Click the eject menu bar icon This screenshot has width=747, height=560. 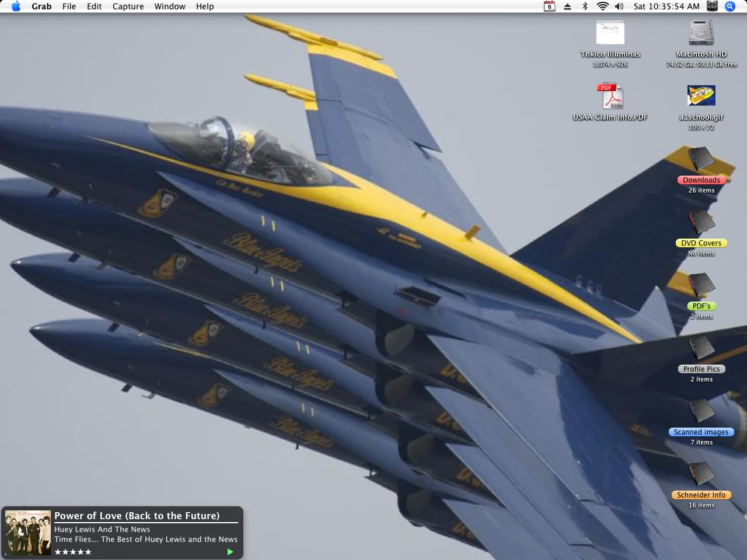pos(567,6)
